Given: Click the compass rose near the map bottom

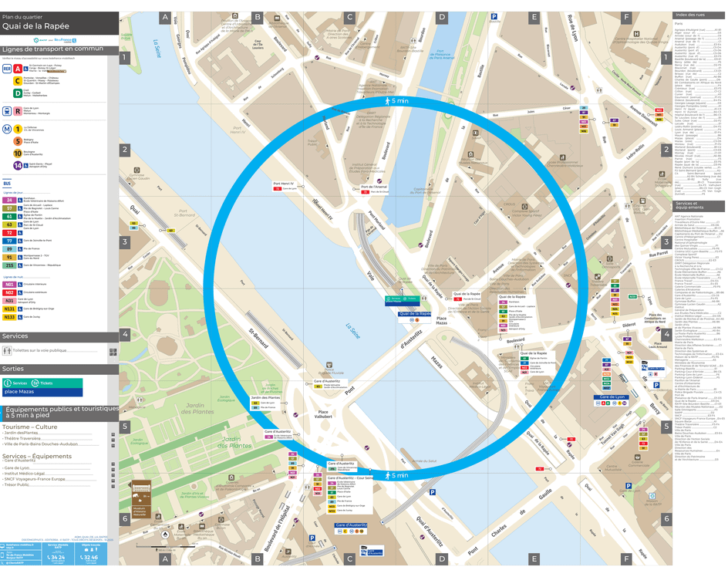Looking at the screenshot, I should (x=165, y=535).
